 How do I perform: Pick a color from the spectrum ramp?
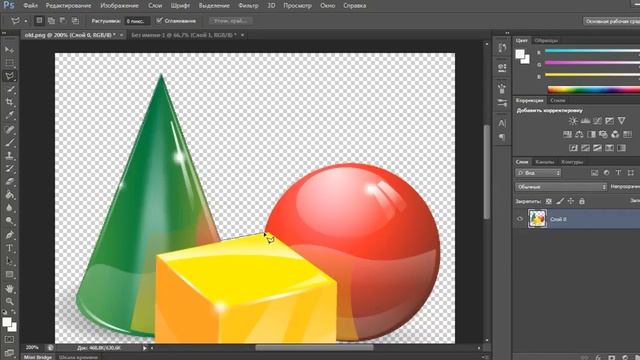tap(593, 90)
